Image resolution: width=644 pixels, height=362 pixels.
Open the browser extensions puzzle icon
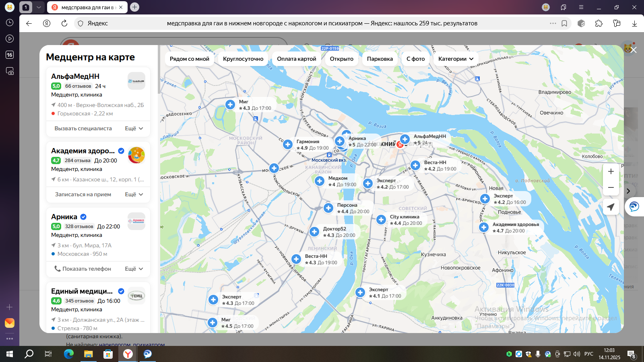pyautogui.click(x=599, y=23)
